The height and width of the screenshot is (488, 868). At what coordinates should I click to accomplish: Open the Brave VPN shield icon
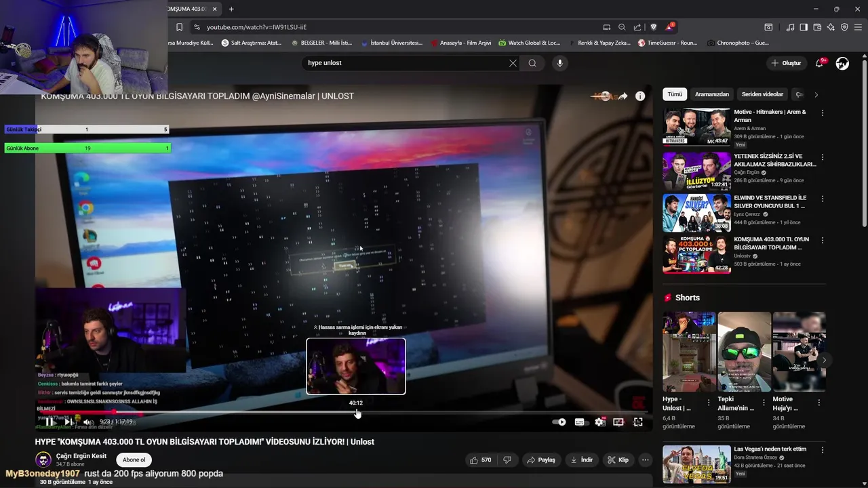click(x=844, y=27)
